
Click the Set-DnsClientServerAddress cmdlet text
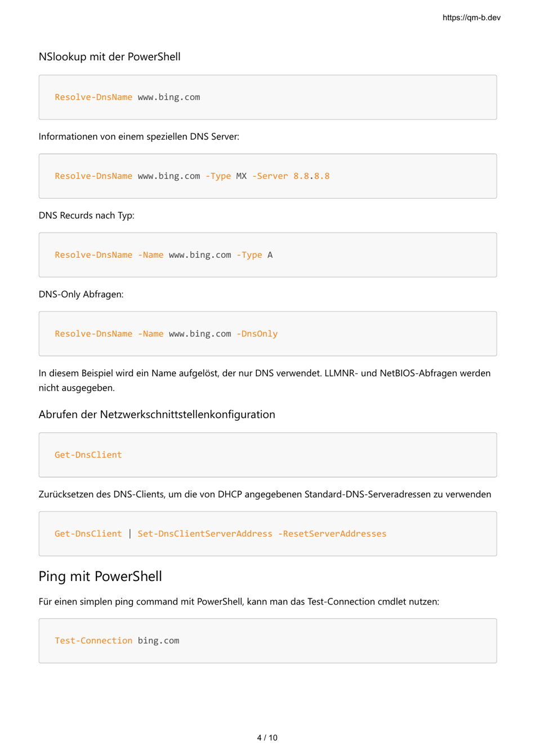[204, 534]
